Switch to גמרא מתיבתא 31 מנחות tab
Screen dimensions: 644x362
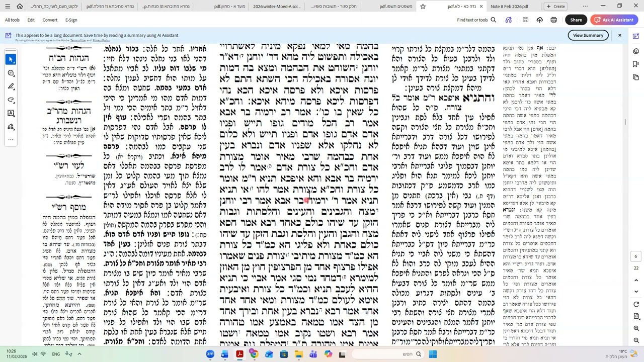point(166,7)
